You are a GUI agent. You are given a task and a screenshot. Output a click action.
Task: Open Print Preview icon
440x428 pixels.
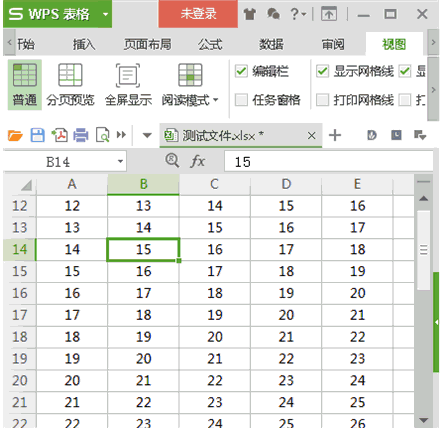(102, 135)
